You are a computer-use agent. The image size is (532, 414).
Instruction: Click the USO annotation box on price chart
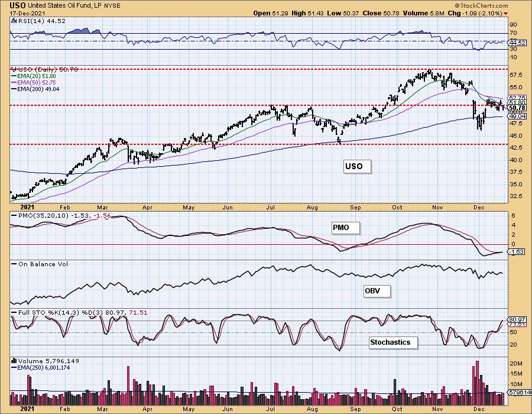click(357, 166)
